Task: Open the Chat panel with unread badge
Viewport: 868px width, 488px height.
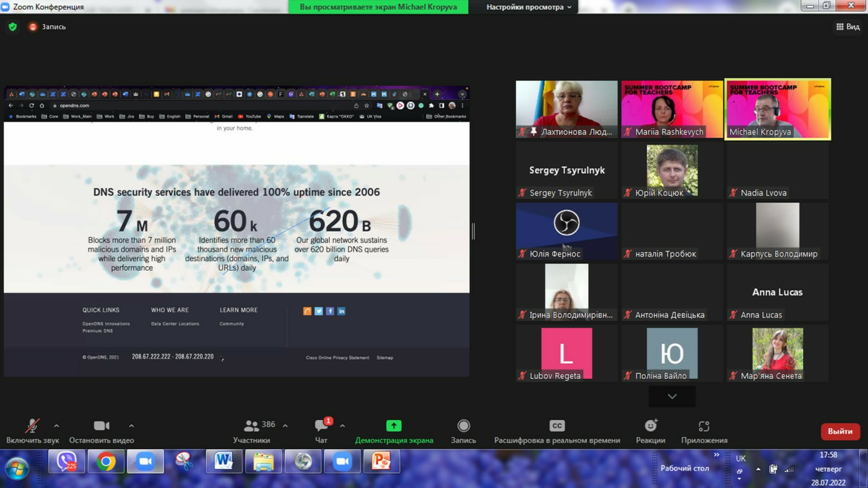Action: coord(321,426)
